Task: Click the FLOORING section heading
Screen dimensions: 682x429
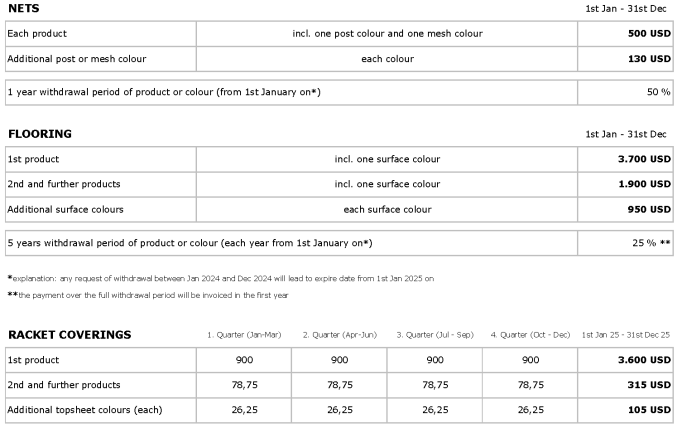Action: pos(40,134)
